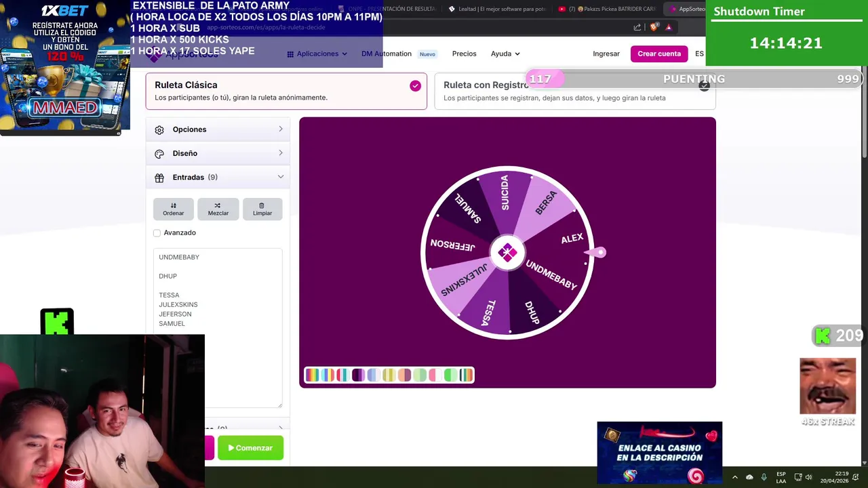
Task: Open the Ayuda dropdown menu
Action: click(505, 54)
